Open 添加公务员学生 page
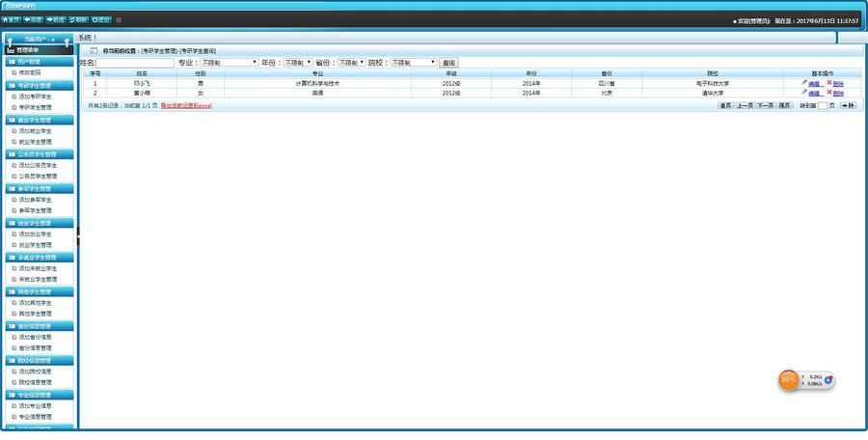The height and width of the screenshot is (440, 868). click(x=37, y=165)
